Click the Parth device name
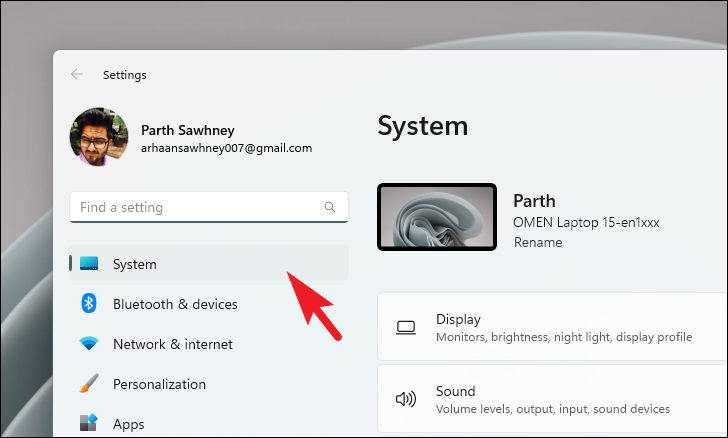Viewport: 728px width, 438px height. (x=534, y=201)
